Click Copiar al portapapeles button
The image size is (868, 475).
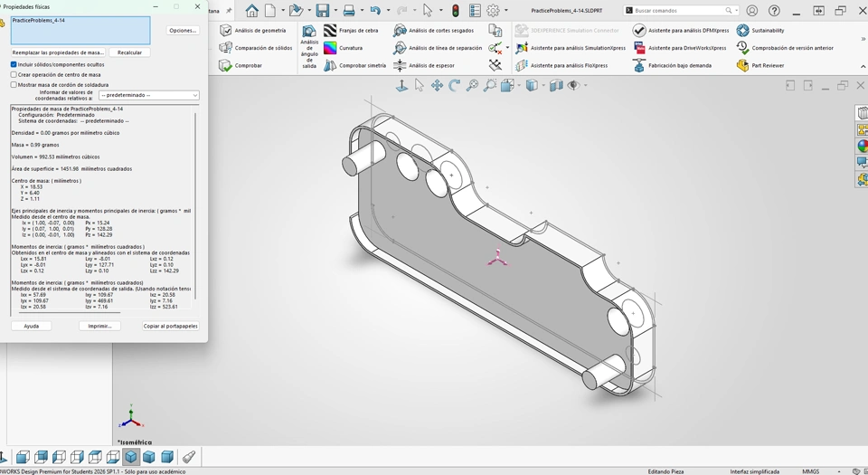click(171, 326)
